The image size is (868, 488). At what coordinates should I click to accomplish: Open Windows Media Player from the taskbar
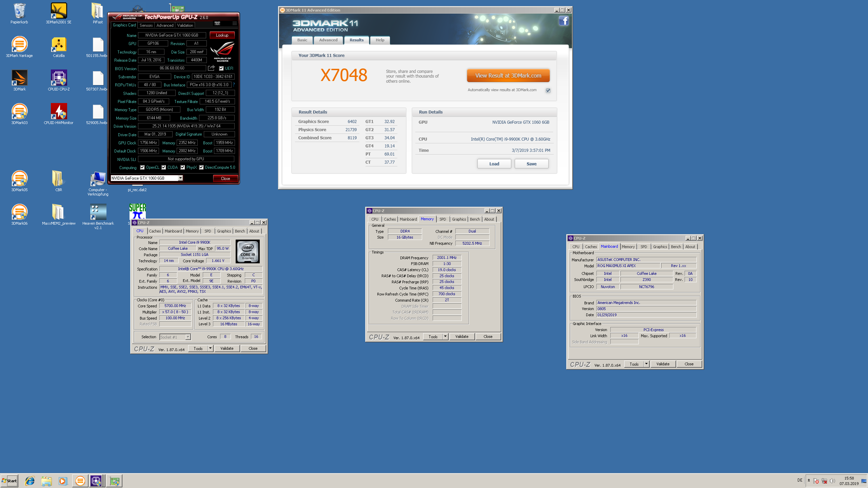(63, 481)
